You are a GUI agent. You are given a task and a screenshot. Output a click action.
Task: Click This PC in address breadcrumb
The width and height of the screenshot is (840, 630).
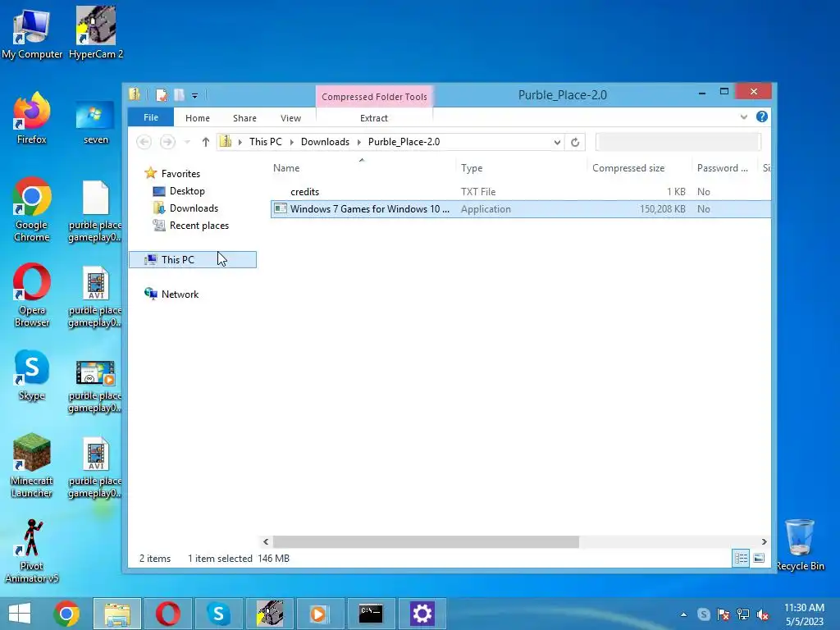(x=265, y=142)
